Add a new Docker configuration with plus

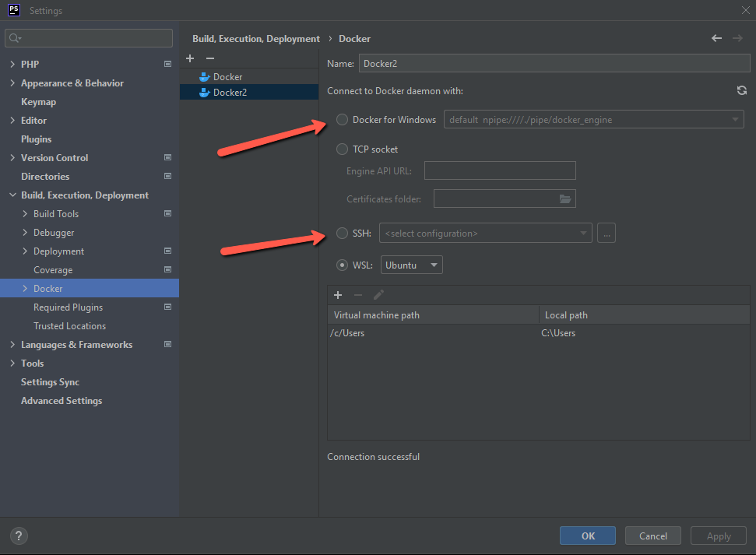point(190,58)
